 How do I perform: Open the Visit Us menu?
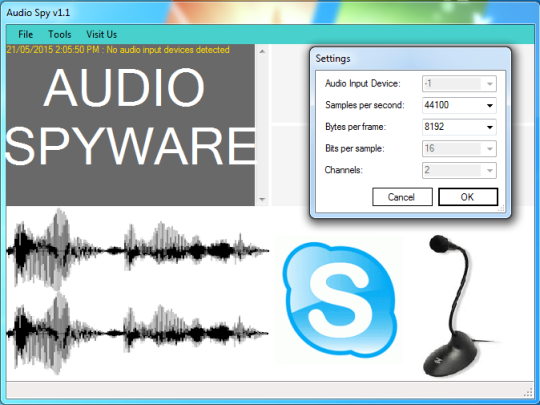coord(102,34)
